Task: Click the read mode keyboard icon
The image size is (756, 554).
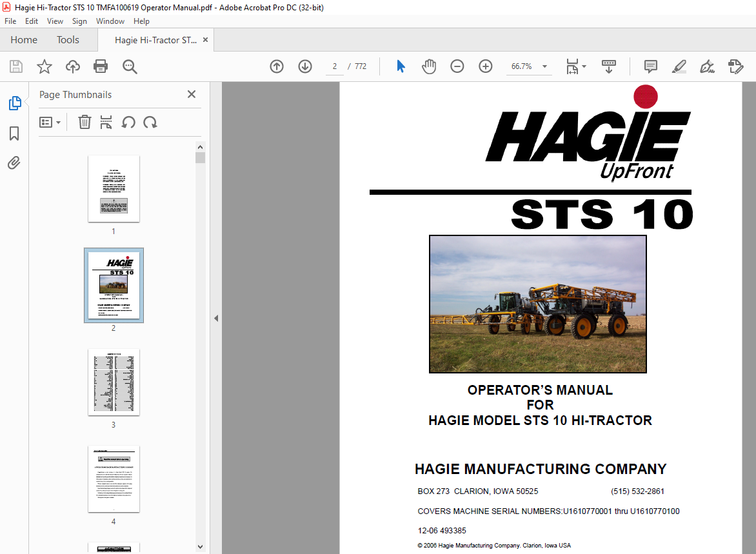Action: click(x=609, y=66)
